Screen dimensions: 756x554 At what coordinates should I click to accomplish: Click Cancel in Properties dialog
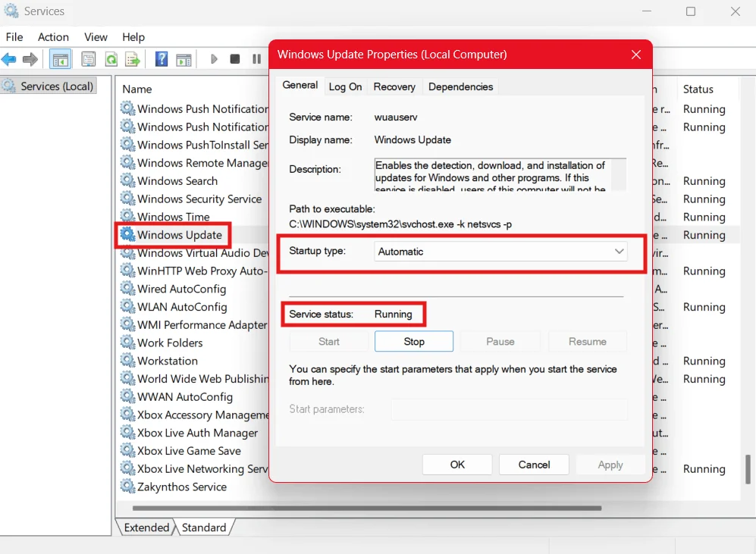tap(534, 465)
